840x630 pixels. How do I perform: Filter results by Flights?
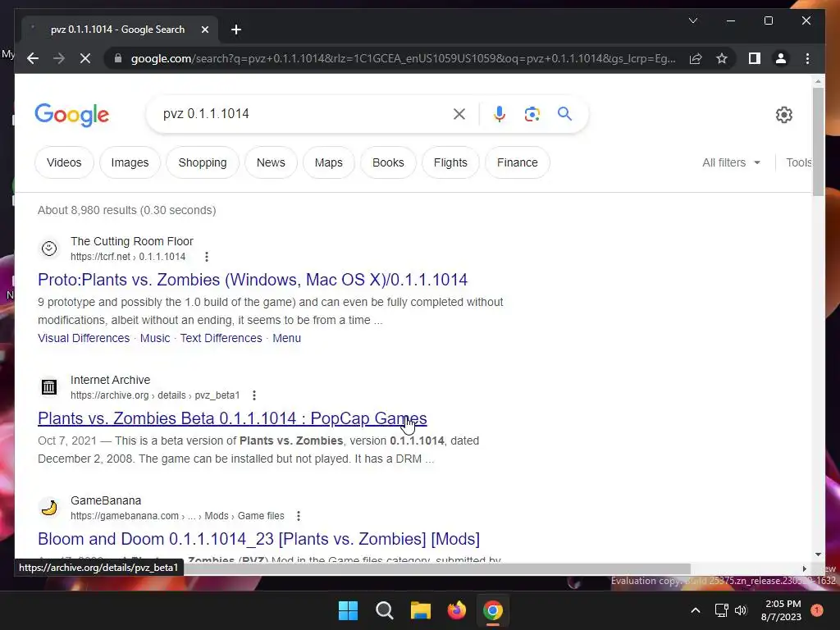[x=450, y=162]
